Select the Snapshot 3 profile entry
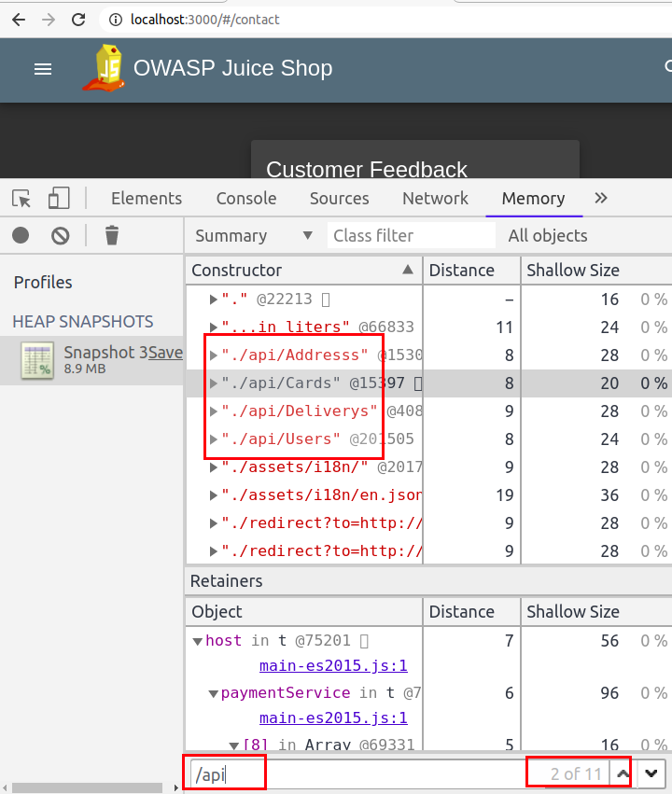The height and width of the screenshot is (794, 672). (x=91, y=360)
